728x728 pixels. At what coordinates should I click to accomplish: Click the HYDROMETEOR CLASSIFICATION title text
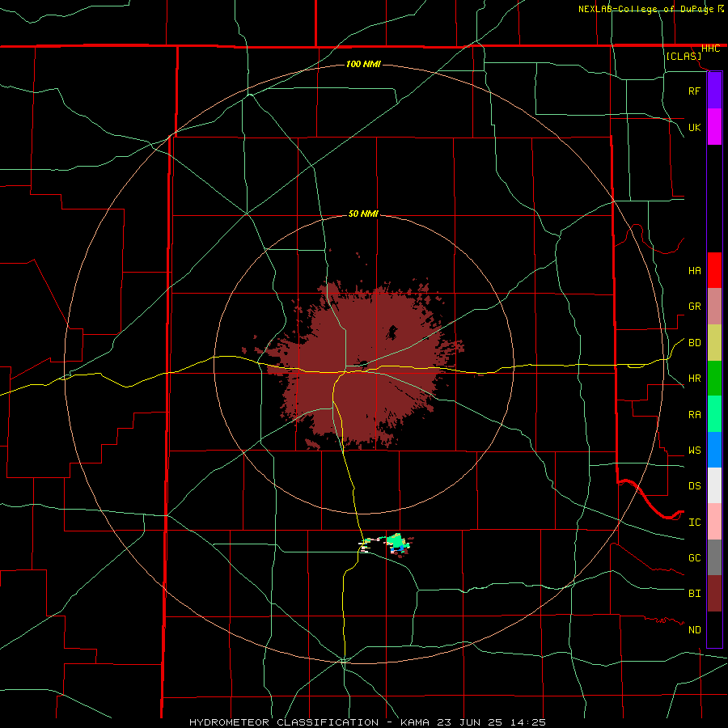[284, 722]
